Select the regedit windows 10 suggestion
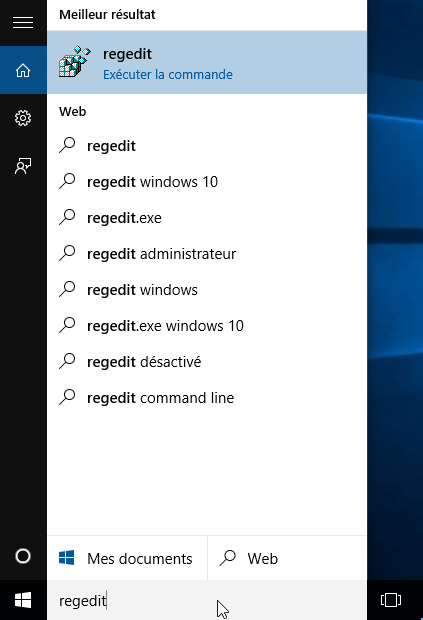The width and height of the screenshot is (423, 620). tap(207, 182)
